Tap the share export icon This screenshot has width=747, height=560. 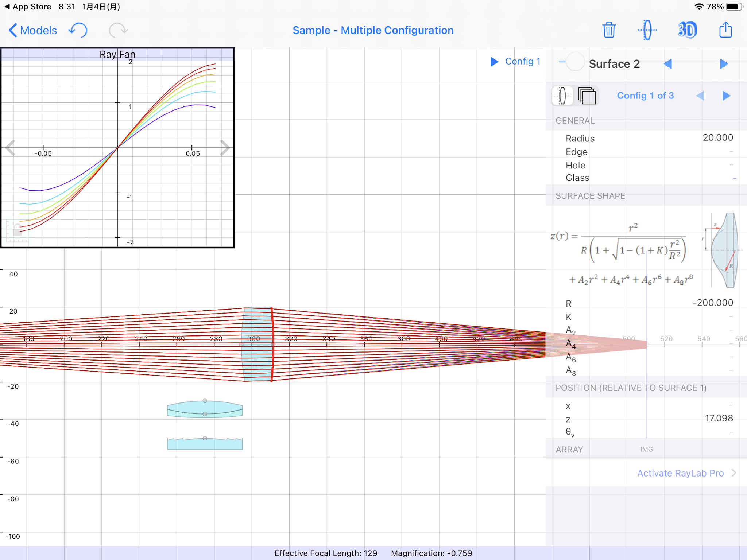[x=725, y=30]
